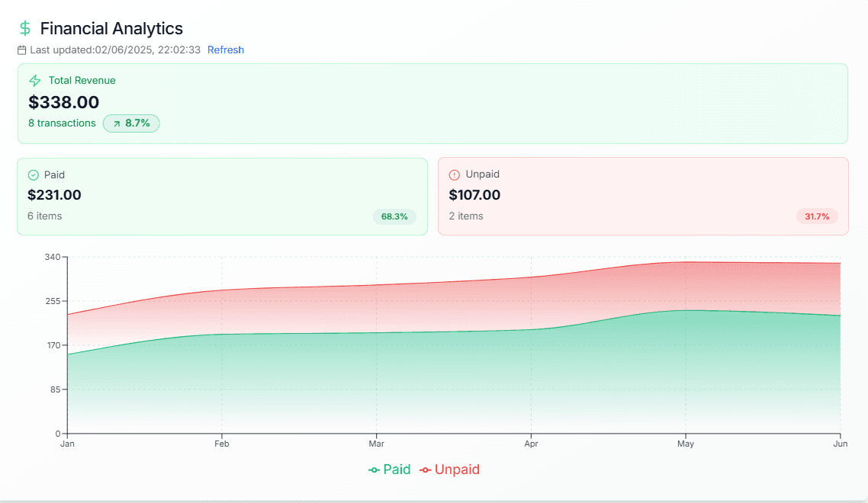This screenshot has width=868, height=503.
Task: Click the Jan label on chart x-axis
Action: tap(68, 444)
